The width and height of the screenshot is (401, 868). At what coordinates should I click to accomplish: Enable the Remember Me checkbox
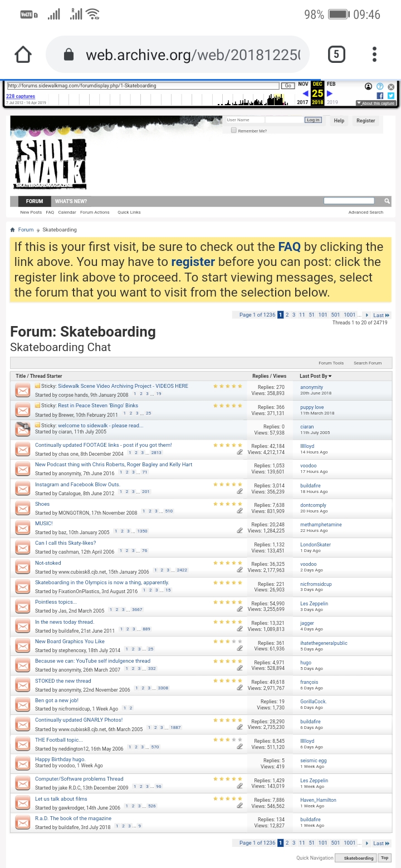coord(234,131)
